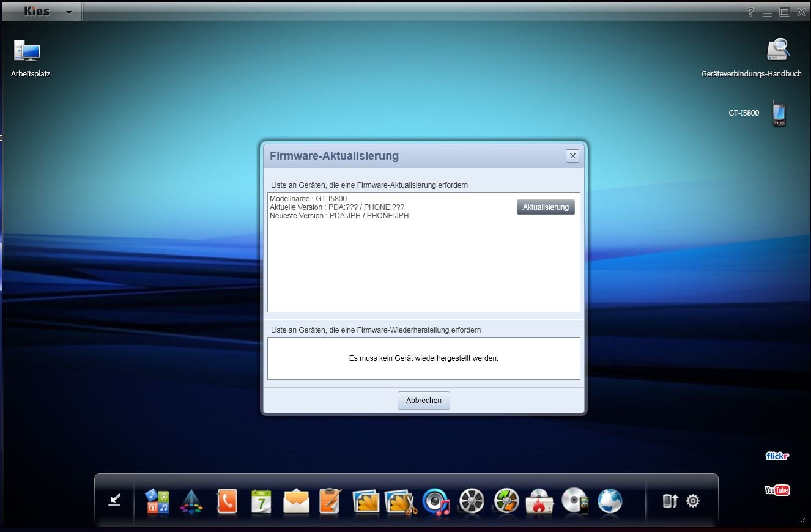Open the video film reel icon
Viewport: 811px width, 532px height.
click(472, 501)
